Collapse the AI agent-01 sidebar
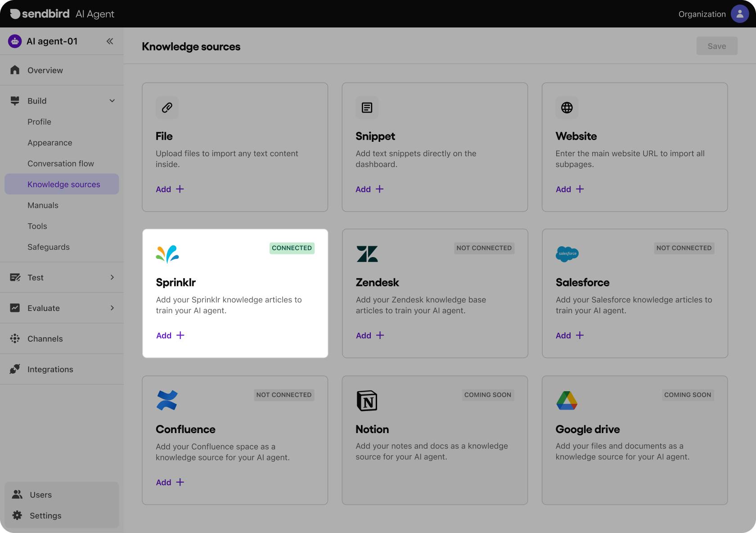756x533 pixels. [x=110, y=41]
